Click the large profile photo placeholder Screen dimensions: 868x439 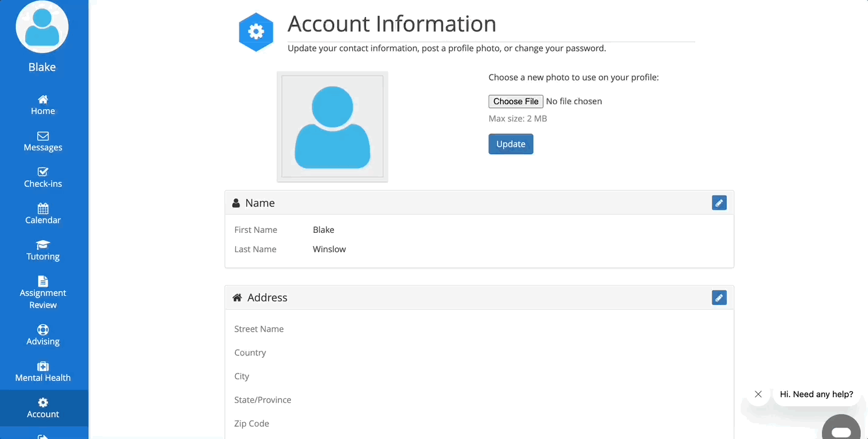(332, 127)
